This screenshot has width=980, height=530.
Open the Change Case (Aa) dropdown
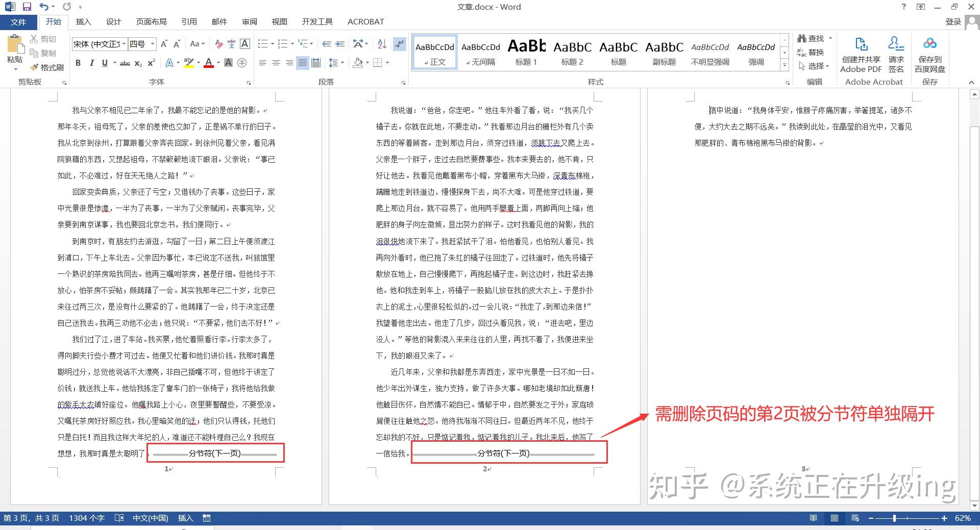tap(197, 44)
